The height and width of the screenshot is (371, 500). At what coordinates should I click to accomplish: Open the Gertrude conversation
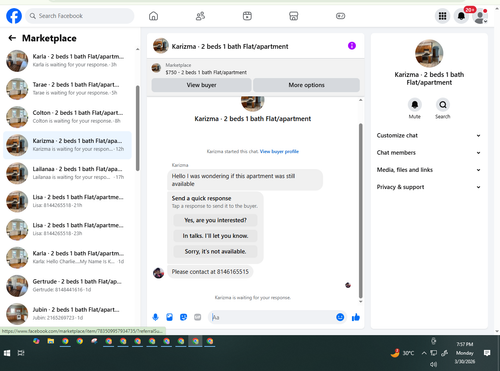[67, 286]
